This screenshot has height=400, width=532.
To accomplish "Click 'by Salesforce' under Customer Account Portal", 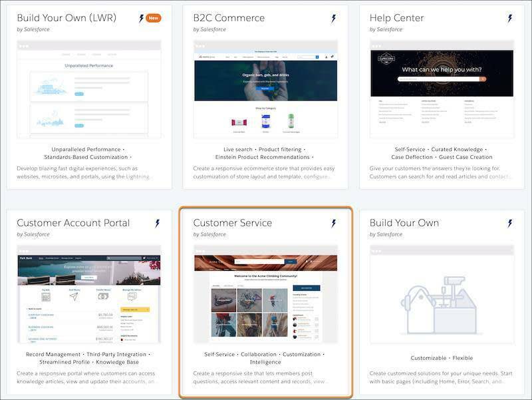I will pos(33,234).
